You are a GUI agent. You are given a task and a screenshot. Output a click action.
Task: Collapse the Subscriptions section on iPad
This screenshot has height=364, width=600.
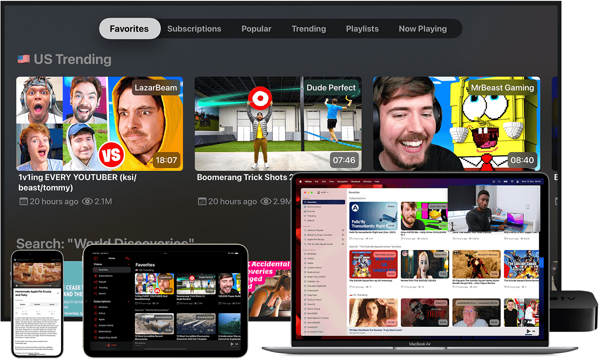(x=128, y=301)
